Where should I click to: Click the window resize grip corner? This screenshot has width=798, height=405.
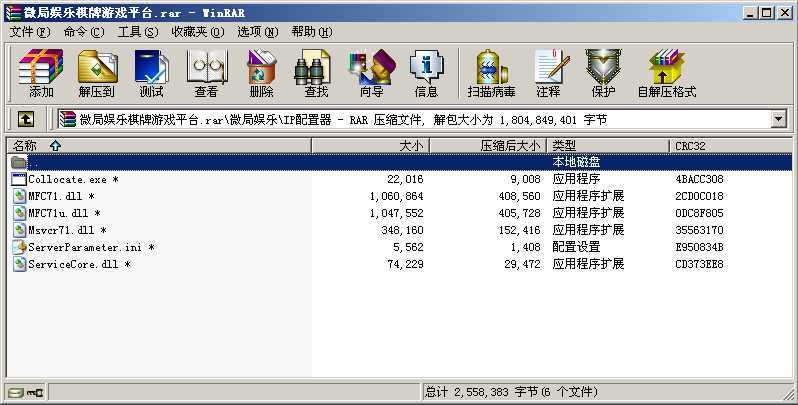787,394
